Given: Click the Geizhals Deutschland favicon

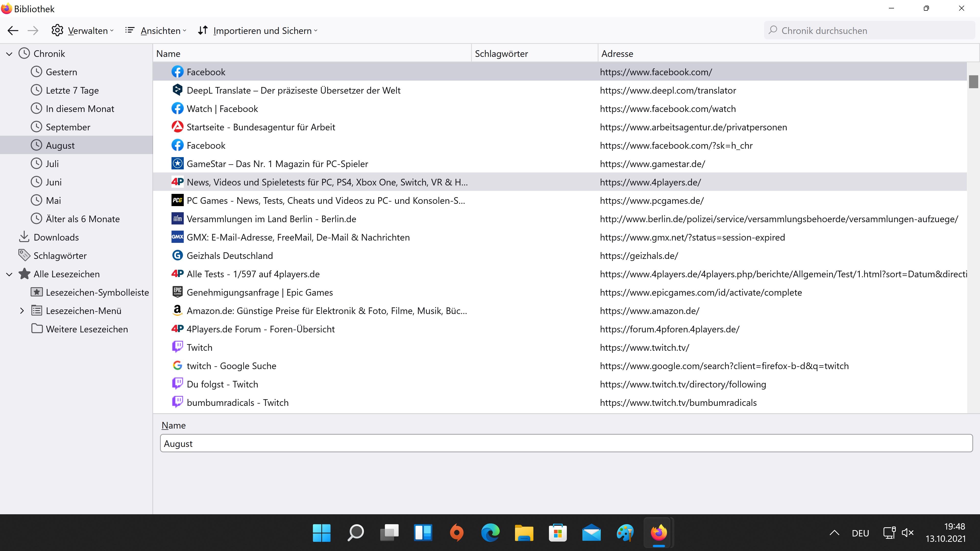Looking at the screenshot, I should click(177, 256).
